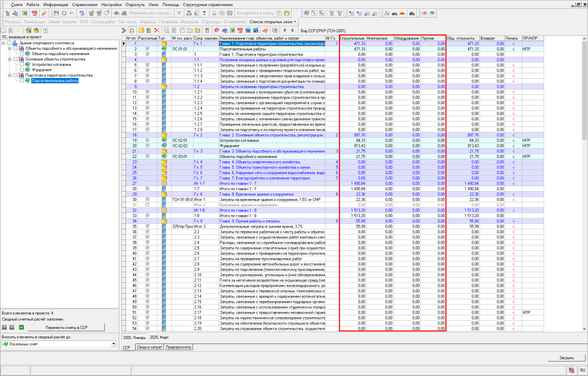Click the red X delete icon above table
Image resolution: width=588 pixels, height=376 pixels.
[156, 31]
